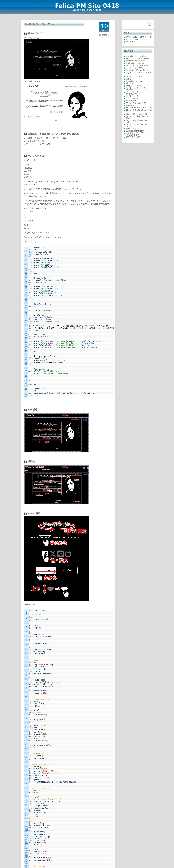The height and width of the screenshot is (868, 174).
Task: Open recent post Keyframe animation2
Action: coord(135,61)
